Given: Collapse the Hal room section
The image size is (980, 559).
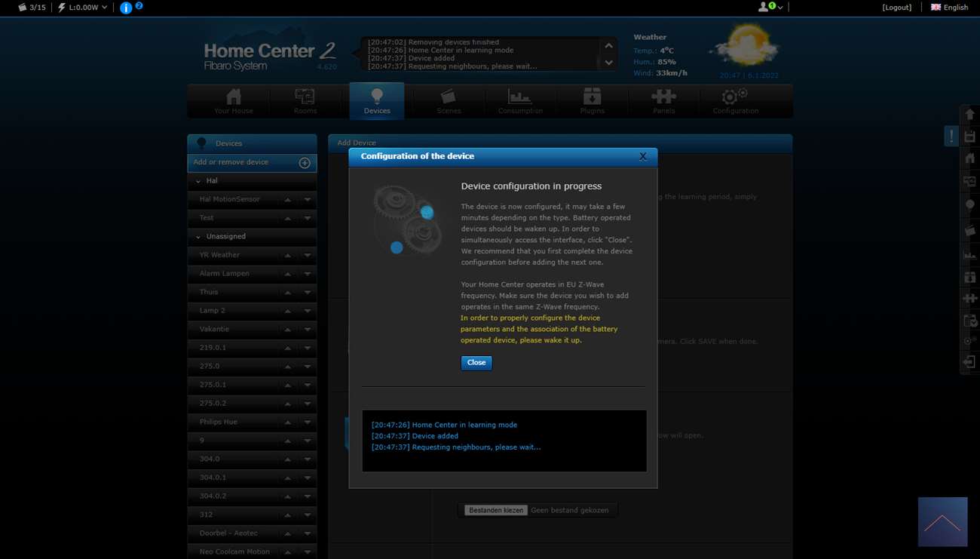Looking at the screenshot, I should tap(198, 181).
